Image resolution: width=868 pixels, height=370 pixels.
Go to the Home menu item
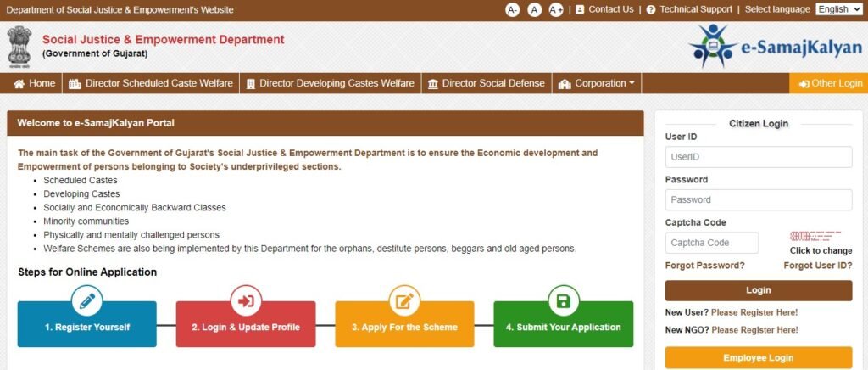coord(34,83)
